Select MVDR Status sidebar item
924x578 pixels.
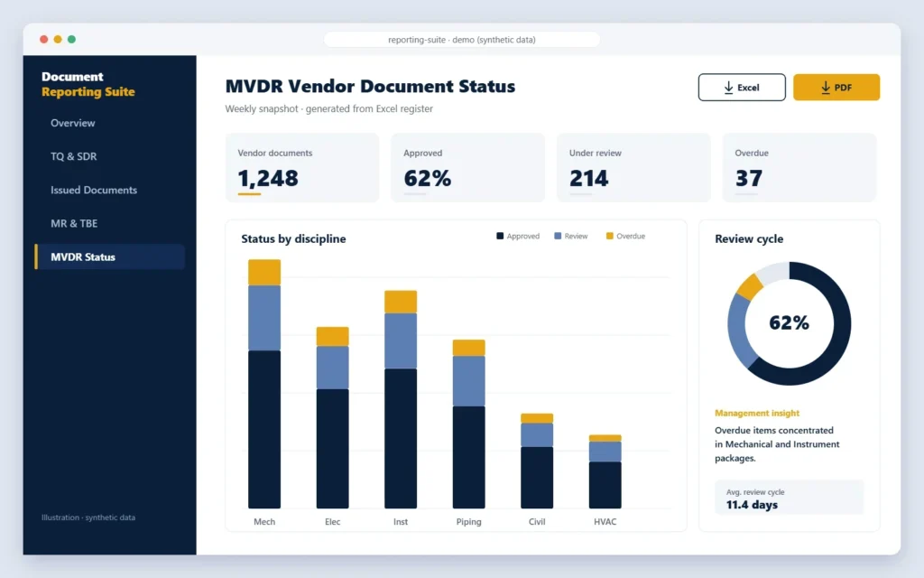(109, 256)
